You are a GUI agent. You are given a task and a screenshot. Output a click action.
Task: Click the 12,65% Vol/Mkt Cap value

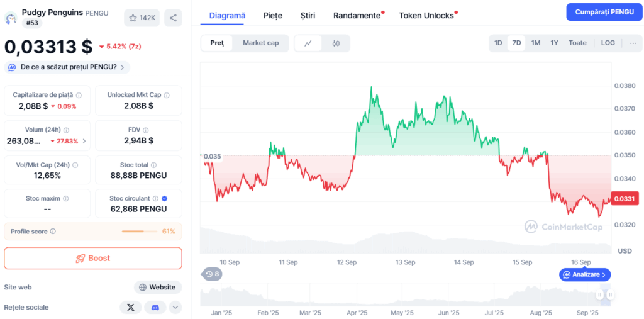point(47,176)
